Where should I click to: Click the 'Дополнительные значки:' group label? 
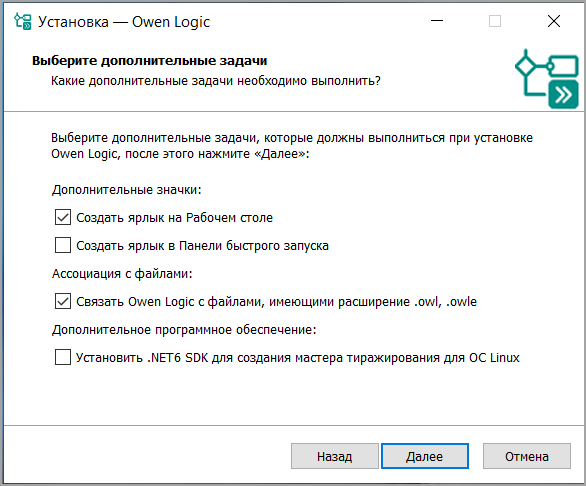pos(126,190)
